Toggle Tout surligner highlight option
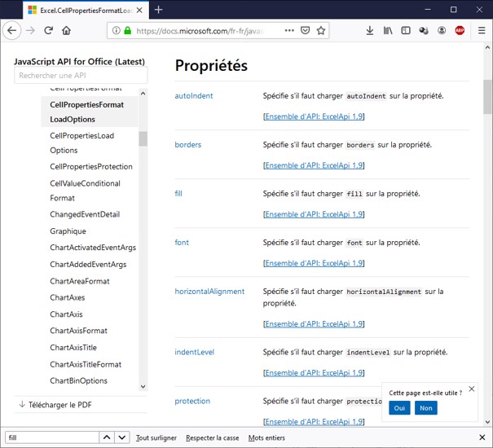This screenshot has width=493, height=448. [x=156, y=438]
